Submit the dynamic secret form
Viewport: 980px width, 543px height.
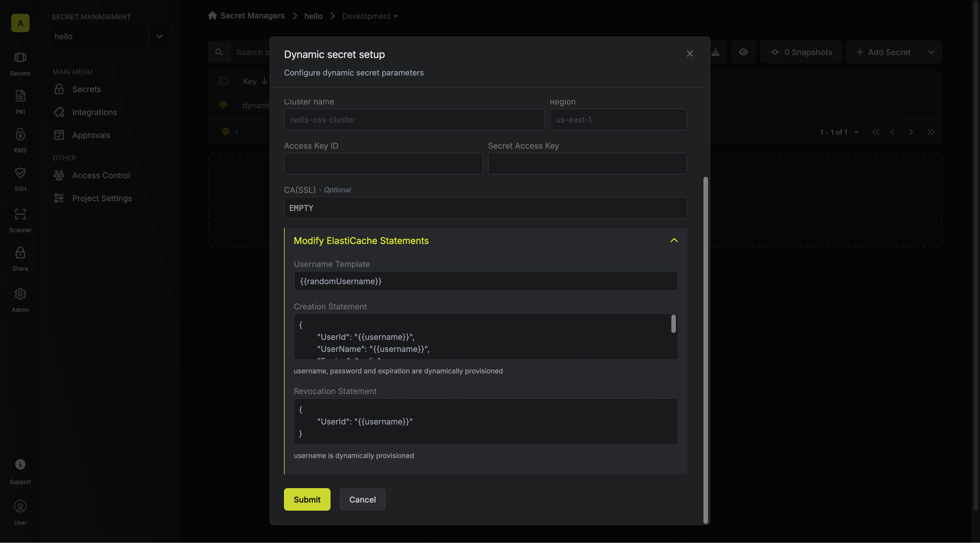(307, 499)
